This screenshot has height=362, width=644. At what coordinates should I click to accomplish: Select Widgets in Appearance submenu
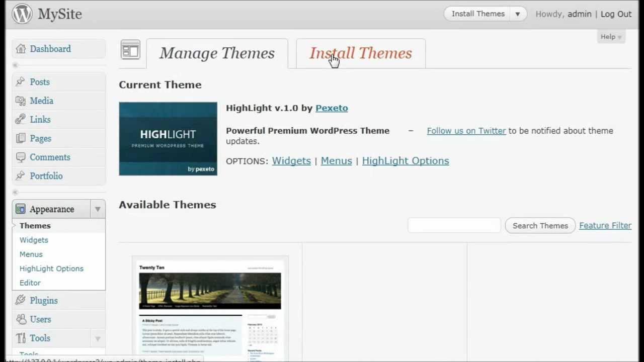tap(34, 240)
